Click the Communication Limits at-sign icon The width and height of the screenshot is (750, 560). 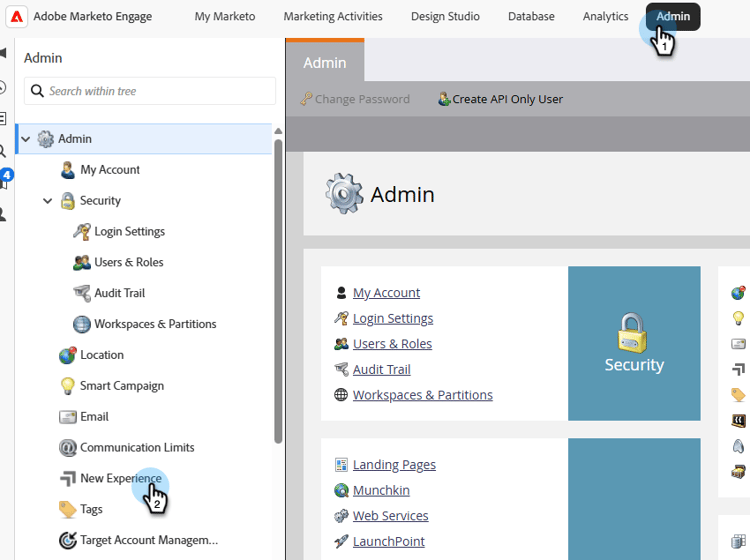pos(67,448)
